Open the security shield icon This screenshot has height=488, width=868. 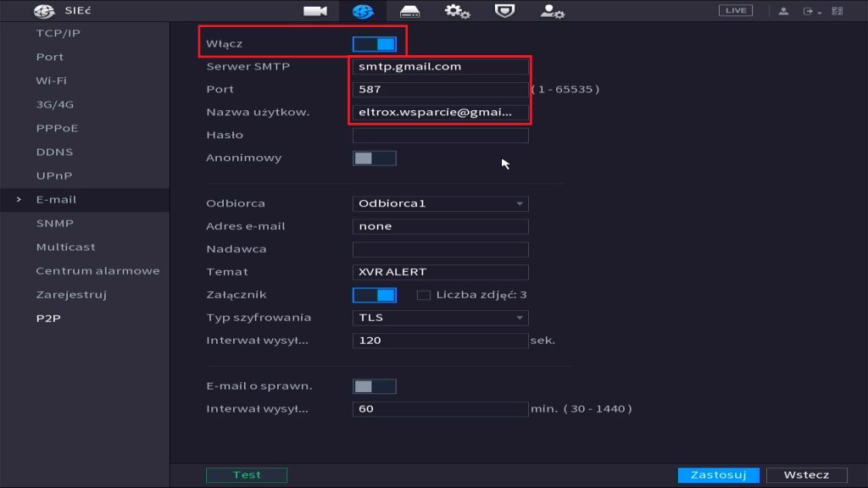click(504, 11)
